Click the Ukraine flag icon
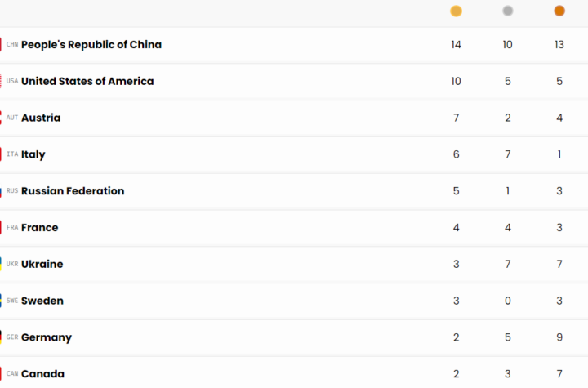The height and width of the screenshot is (388, 588). coord(2,264)
